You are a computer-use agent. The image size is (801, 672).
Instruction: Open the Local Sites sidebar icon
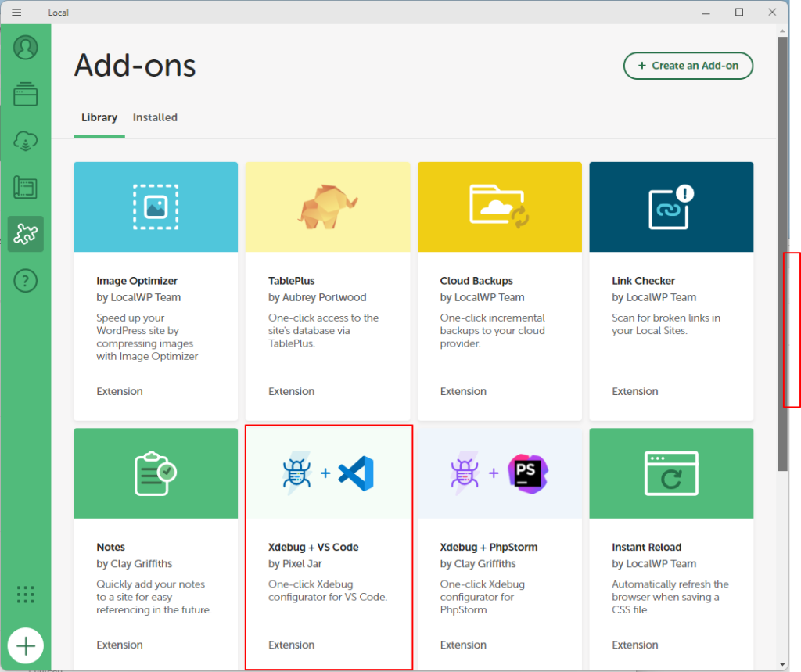click(26, 94)
